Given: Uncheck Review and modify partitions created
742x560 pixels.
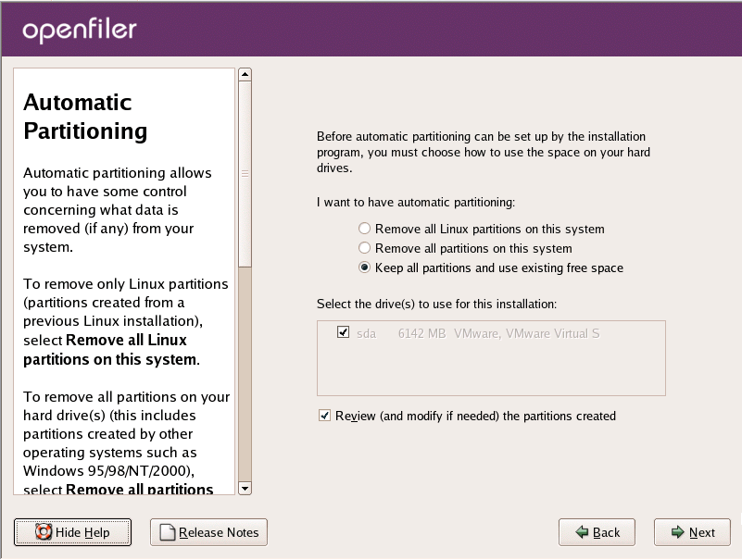Looking at the screenshot, I should coord(324,416).
